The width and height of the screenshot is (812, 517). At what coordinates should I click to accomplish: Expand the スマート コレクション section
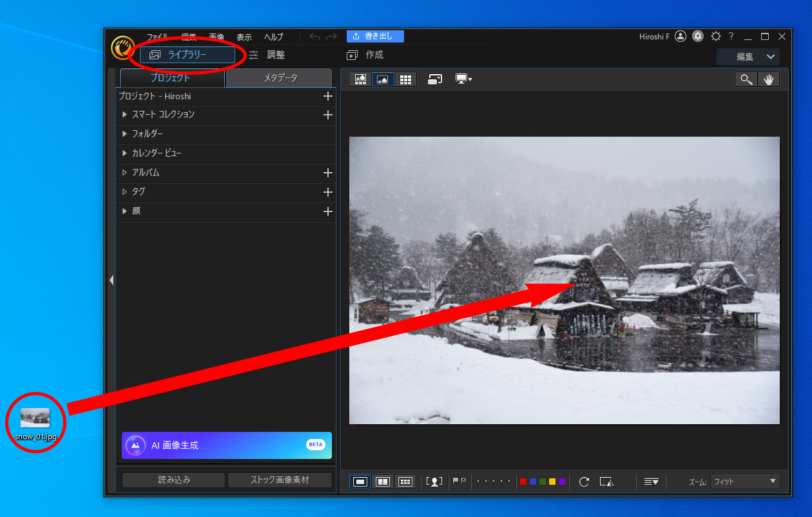coord(125,115)
